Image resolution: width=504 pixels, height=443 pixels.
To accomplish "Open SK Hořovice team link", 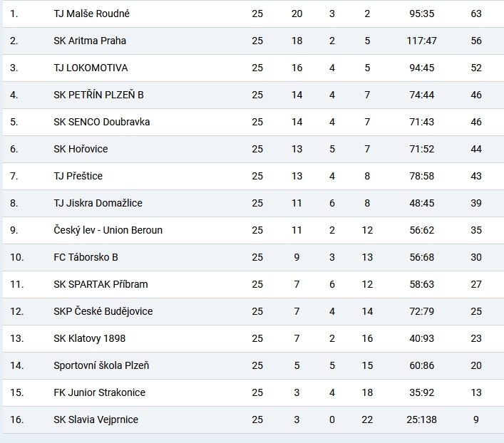I will click(x=81, y=149).
